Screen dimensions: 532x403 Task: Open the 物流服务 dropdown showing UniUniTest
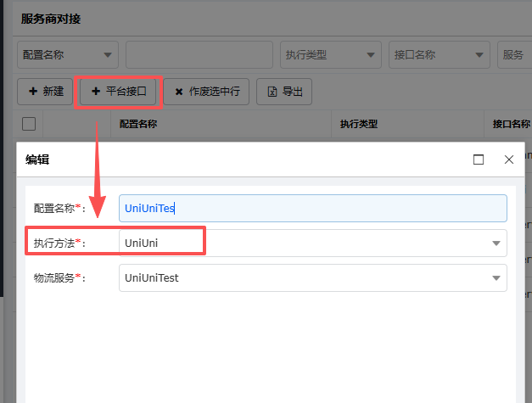pos(496,277)
